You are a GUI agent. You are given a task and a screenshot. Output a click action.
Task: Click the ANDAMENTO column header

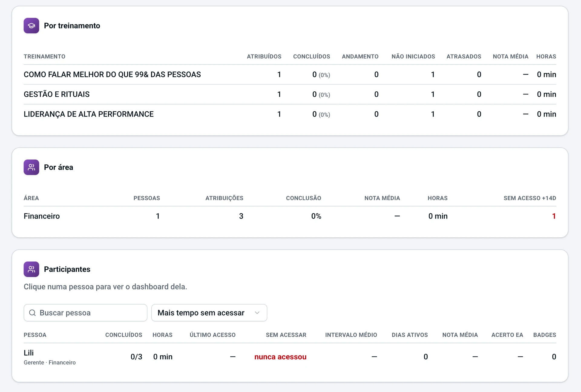click(x=360, y=57)
